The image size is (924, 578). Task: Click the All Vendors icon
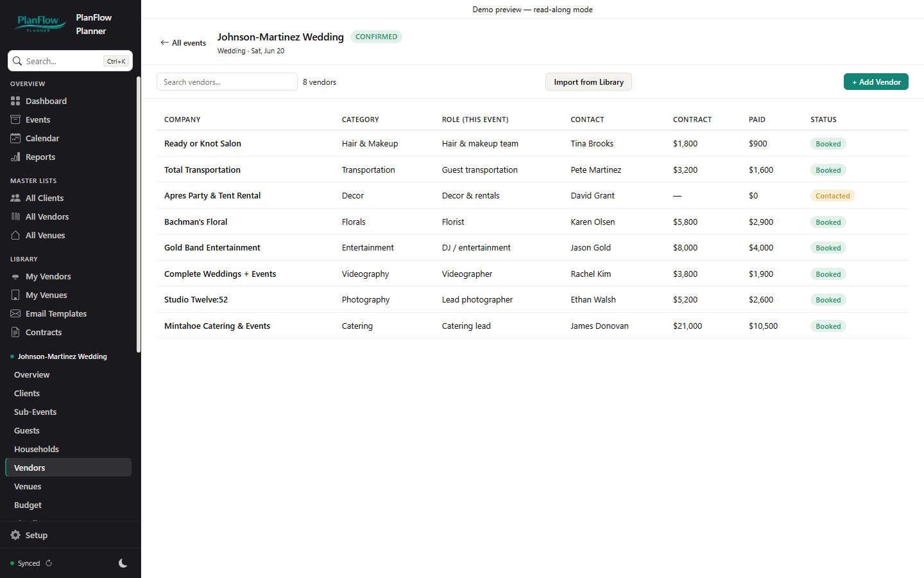[15, 216]
